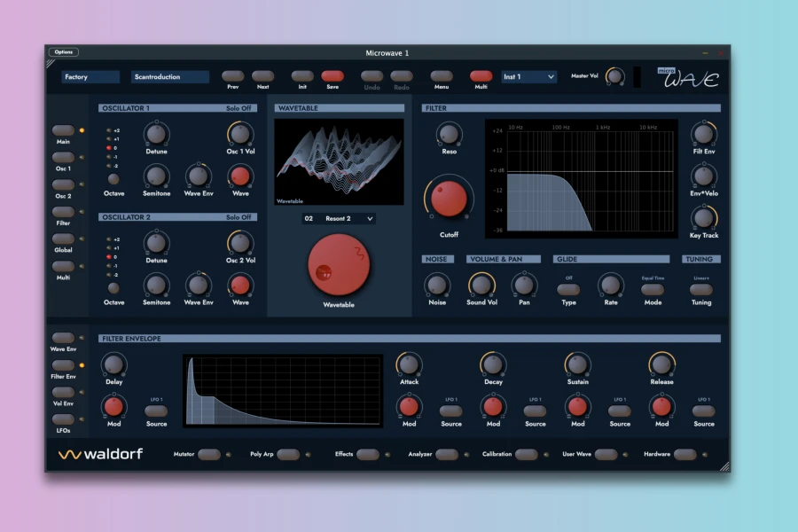Image resolution: width=798 pixels, height=532 pixels.
Task: Click the filter envelope Attack knob
Action: tap(409, 364)
